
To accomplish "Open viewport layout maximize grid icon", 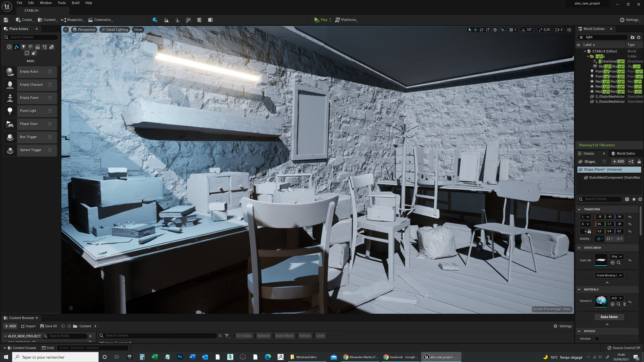I will pyautogui.click(x=569, y=30).
